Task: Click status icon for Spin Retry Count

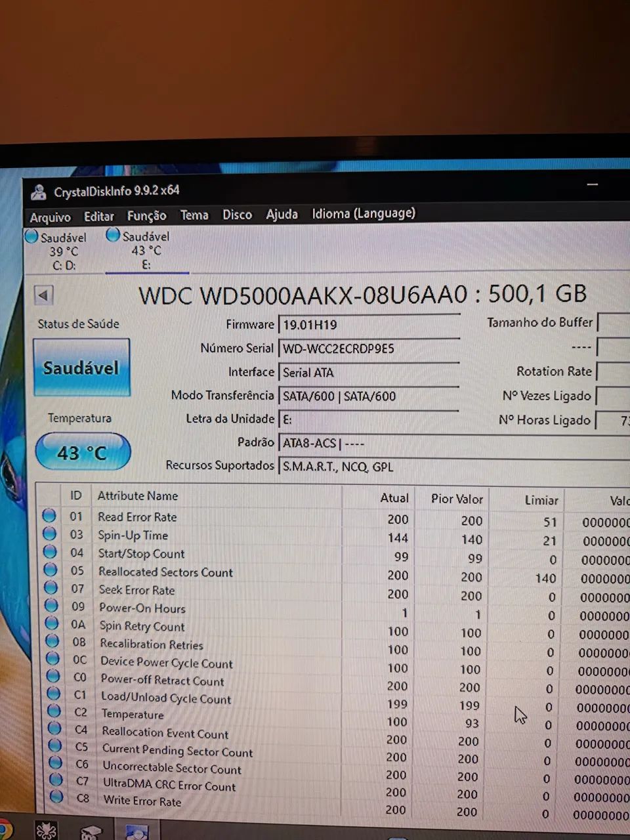Action: click(52, 623)
